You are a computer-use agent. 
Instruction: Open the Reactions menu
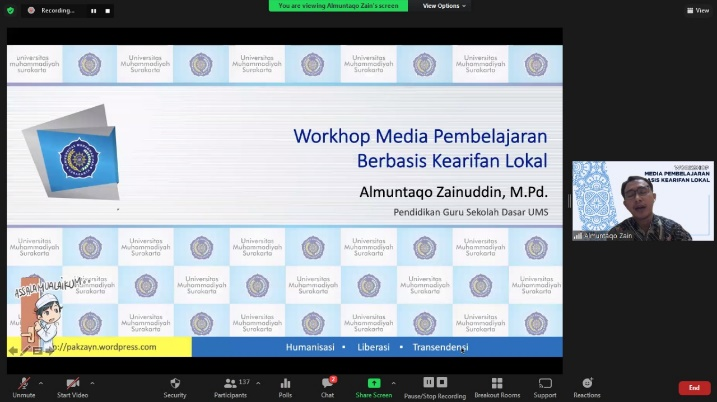(x=587, y=387)
